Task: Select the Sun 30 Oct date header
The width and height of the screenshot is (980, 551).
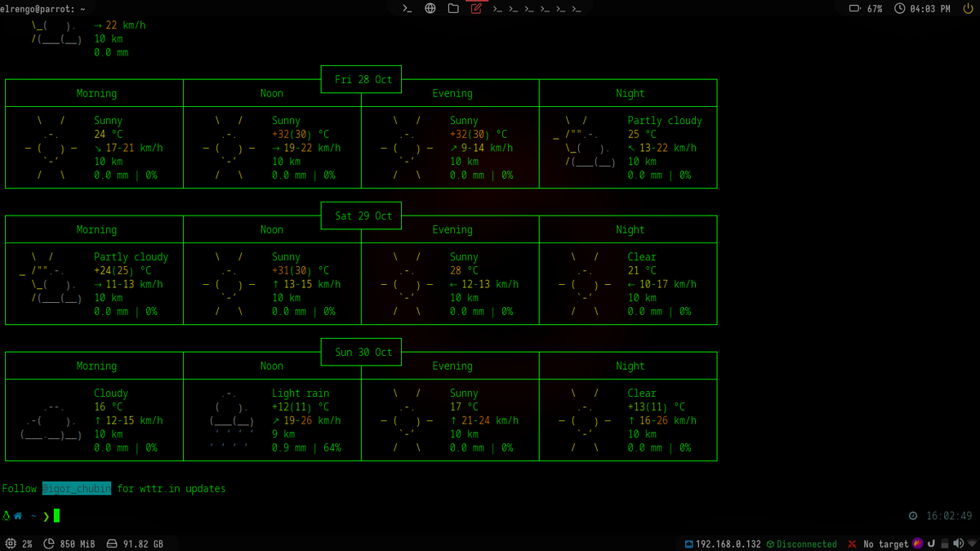Action: click(363, 352)
